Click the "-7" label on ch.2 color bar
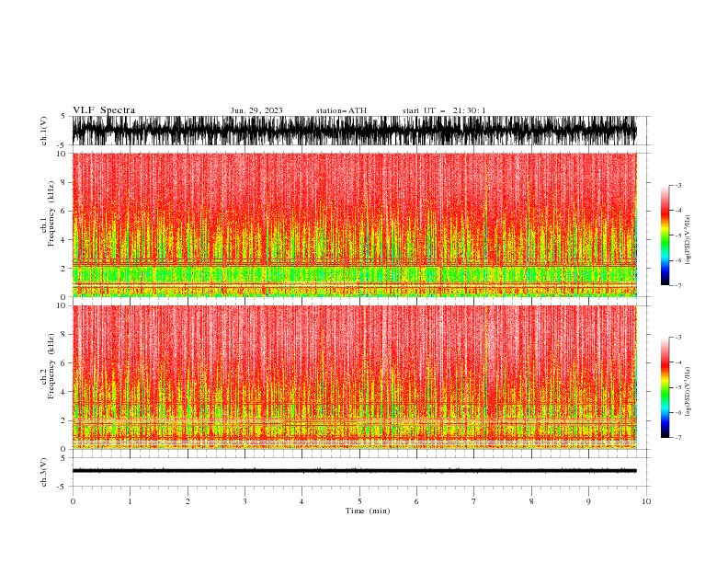Screen dimensions: 728x563 point(677,438)
